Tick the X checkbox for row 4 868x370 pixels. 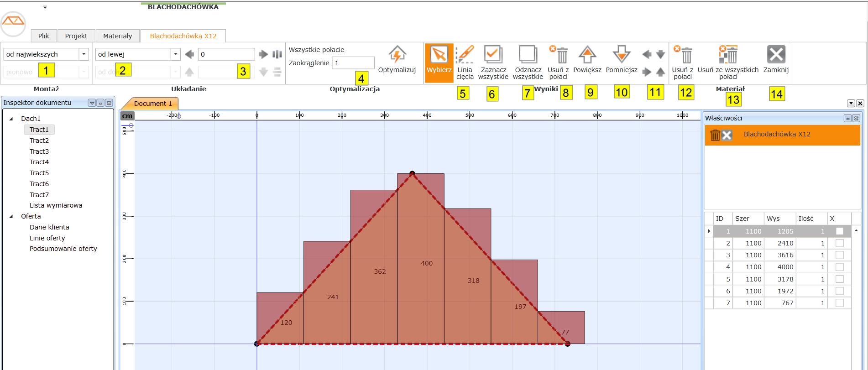pyautogui.click(x=839, y=267)
